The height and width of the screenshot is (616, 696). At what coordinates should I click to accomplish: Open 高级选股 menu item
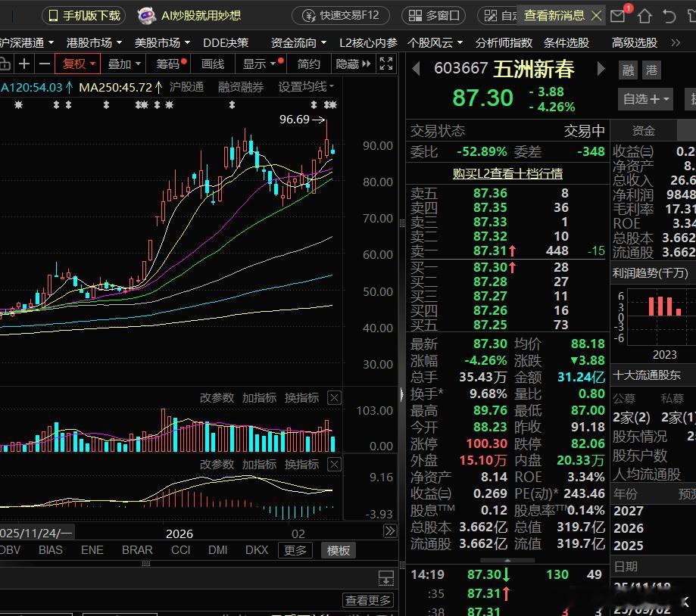pos(635,43)
